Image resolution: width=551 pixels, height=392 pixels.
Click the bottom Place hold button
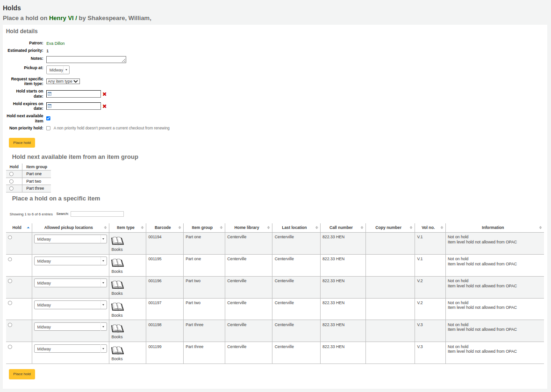tap(22, 374)
